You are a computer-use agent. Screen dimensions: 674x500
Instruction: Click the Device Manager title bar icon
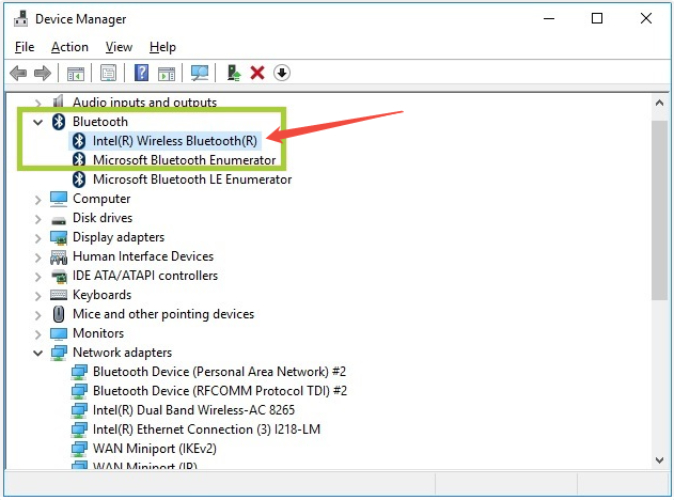[21, 19]
